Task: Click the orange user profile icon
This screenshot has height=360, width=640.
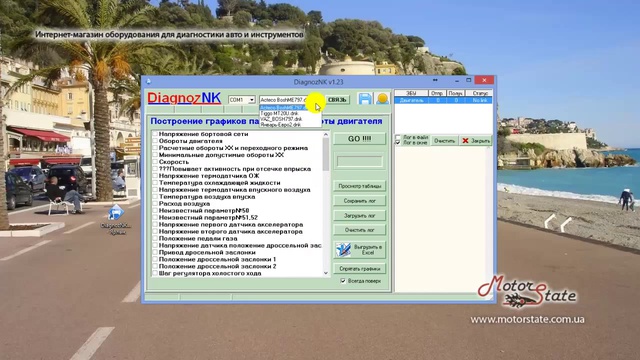Action: coord(382,99)
